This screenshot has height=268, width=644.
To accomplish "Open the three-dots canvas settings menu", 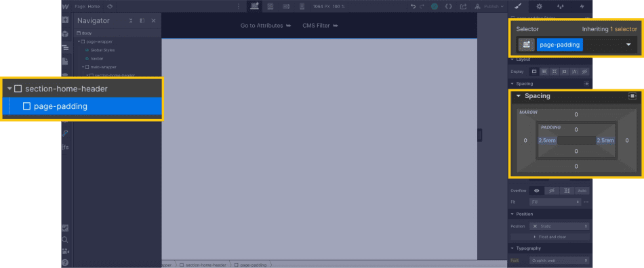I will [x=239, y=7].
